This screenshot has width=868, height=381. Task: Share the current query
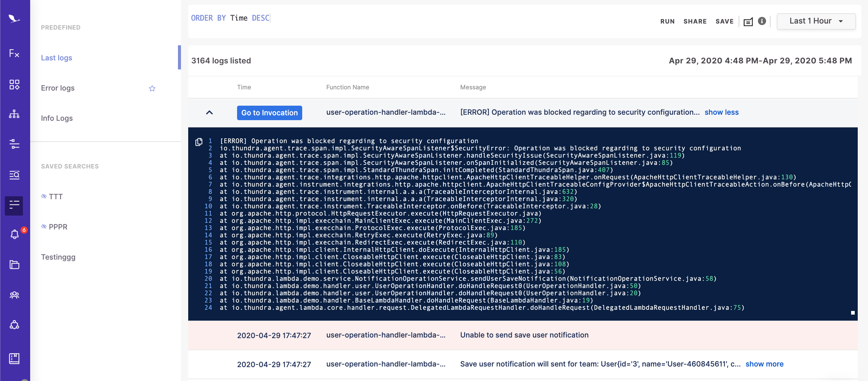tap(695, 21)
